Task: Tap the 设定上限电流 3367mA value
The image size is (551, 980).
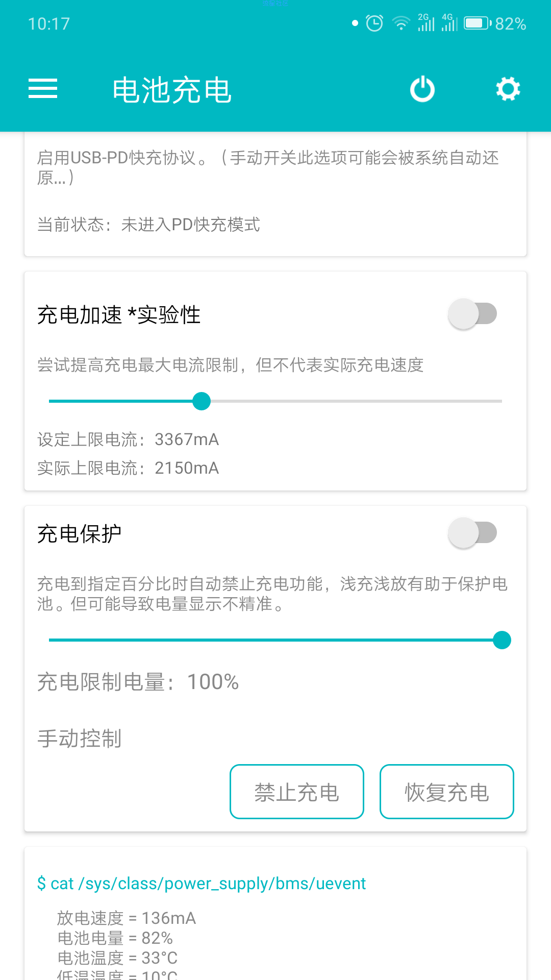Action: [x=128, y=439]
